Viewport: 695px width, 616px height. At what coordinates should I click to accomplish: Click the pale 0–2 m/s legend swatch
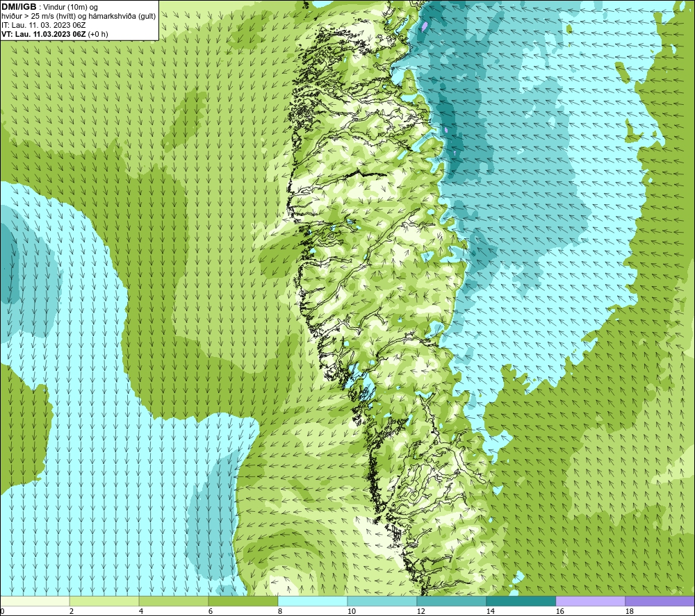coord(35,601)
